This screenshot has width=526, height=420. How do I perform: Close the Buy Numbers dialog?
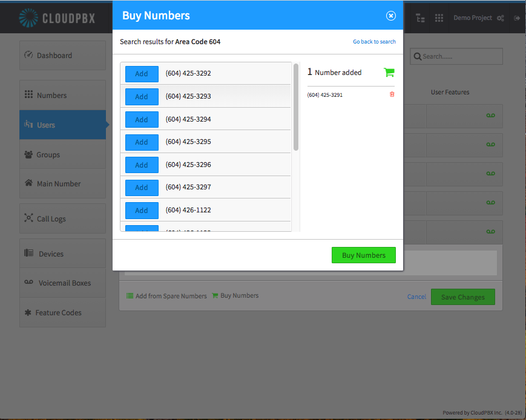tap(391, 16)
